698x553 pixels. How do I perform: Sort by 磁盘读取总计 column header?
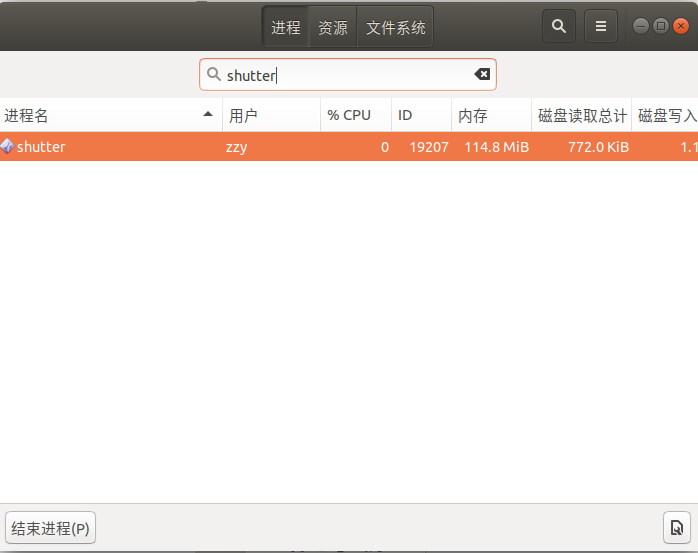581,115
